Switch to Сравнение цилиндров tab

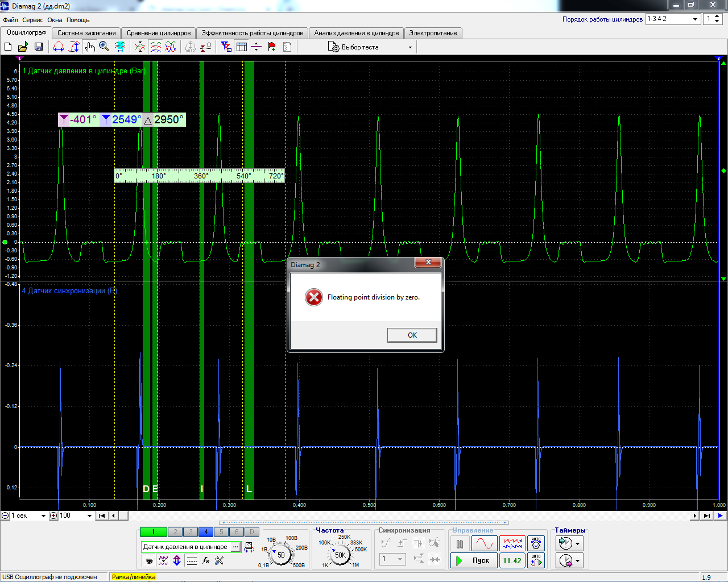(159, 33)
